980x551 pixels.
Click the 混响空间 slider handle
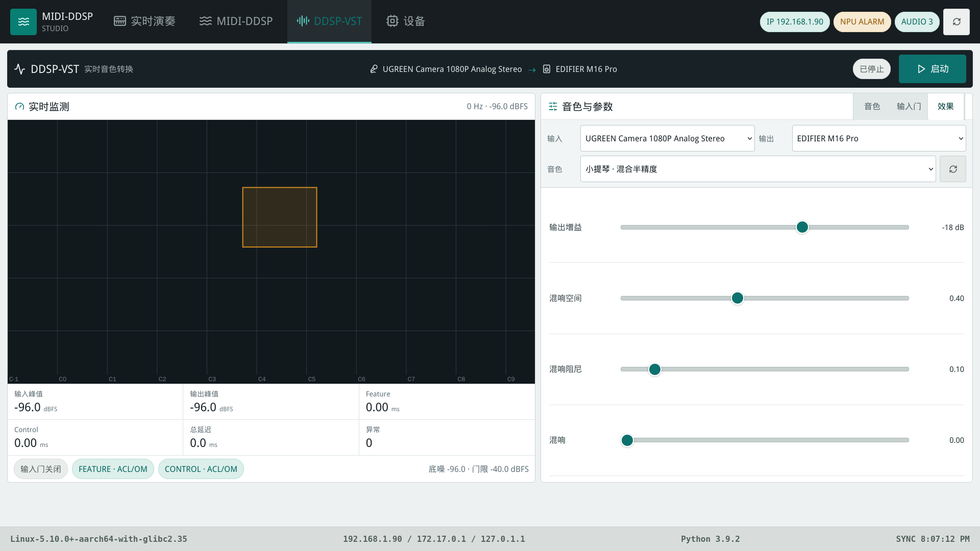click(x=738, y=298)
